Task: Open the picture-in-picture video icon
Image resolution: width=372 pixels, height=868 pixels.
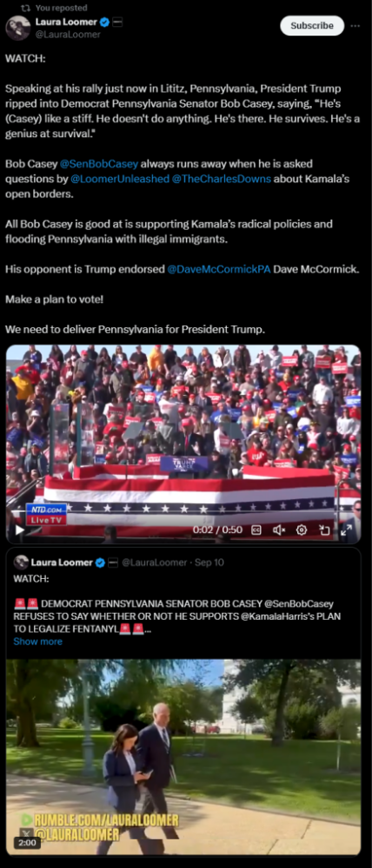Action: coord(324,529)
